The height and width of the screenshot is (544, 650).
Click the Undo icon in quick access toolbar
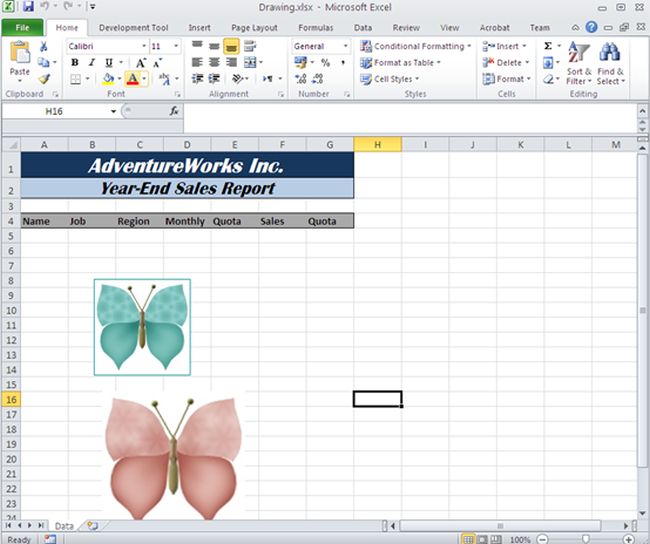click(x=44, y=7)
